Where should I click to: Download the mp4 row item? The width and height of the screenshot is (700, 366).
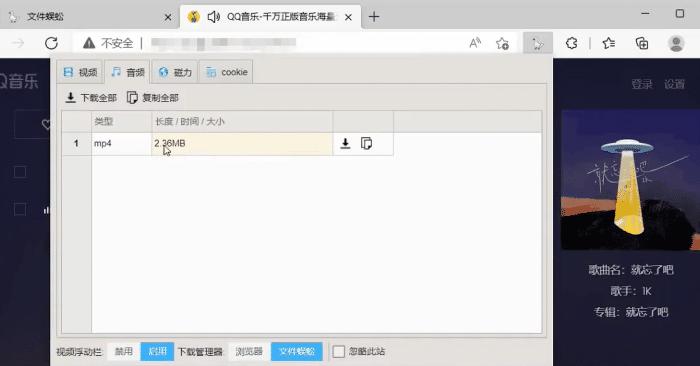click(345, 143)
